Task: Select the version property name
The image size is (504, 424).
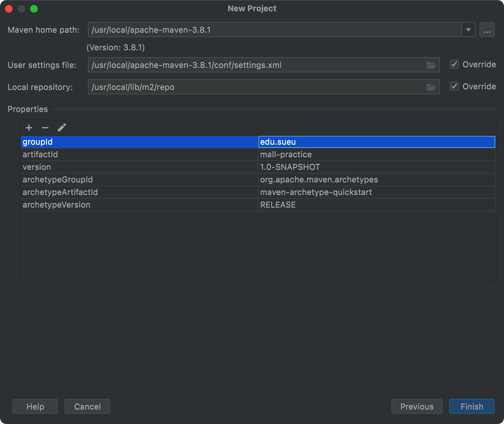Action: point(139,167)
